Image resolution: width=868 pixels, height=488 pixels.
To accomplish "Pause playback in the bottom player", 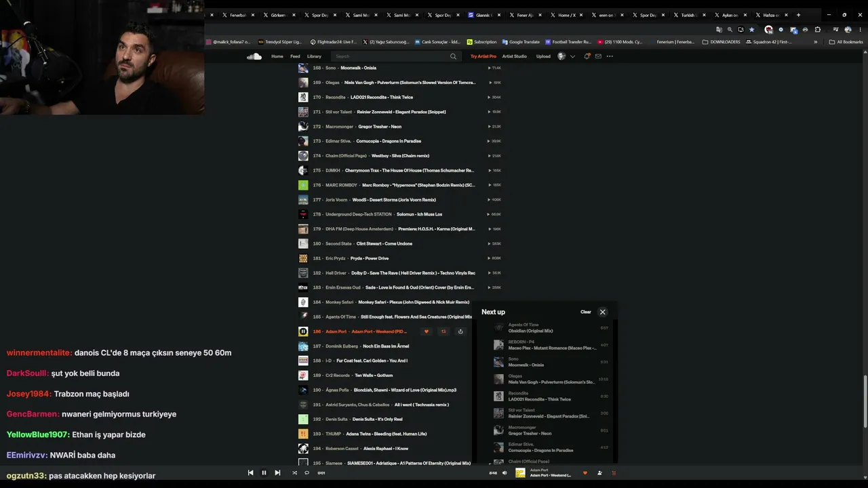I will coord(264,472).
